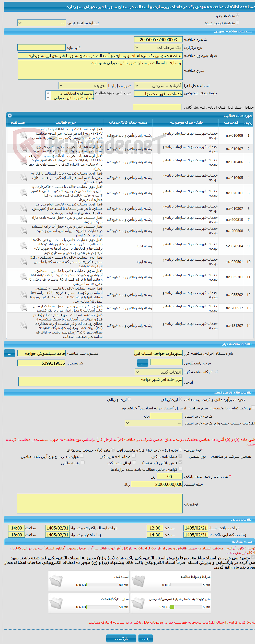
Task: Toggle ضمانتنامه غیربانکی checkbox
Action: click(134, 456)
